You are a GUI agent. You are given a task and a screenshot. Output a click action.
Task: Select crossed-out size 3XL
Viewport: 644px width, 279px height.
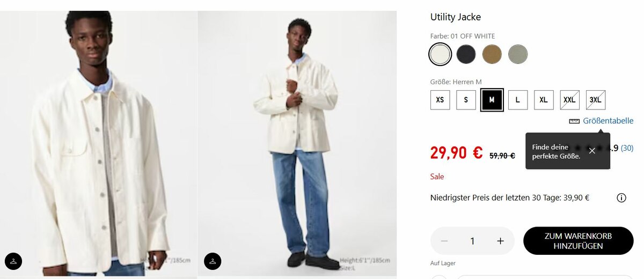596,100
